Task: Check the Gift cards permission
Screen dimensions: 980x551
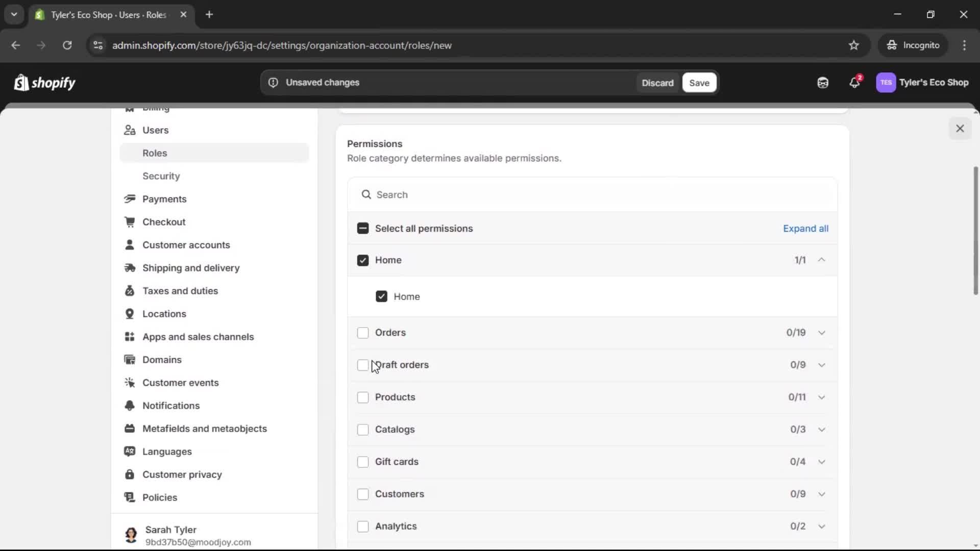Action: (x=363, y=462)
